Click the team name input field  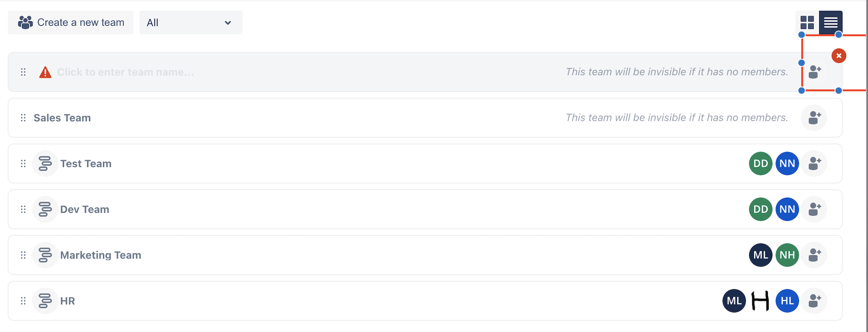point(126,72)
